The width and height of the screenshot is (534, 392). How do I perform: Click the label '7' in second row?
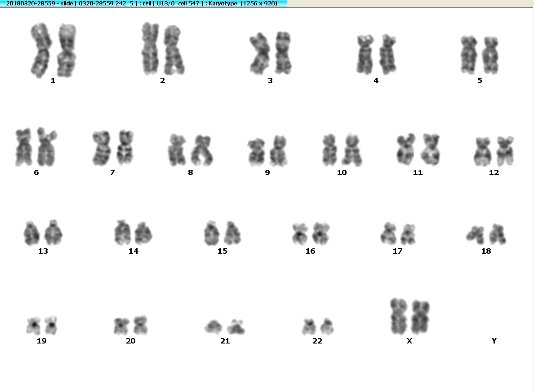click(x=113, y=172)
